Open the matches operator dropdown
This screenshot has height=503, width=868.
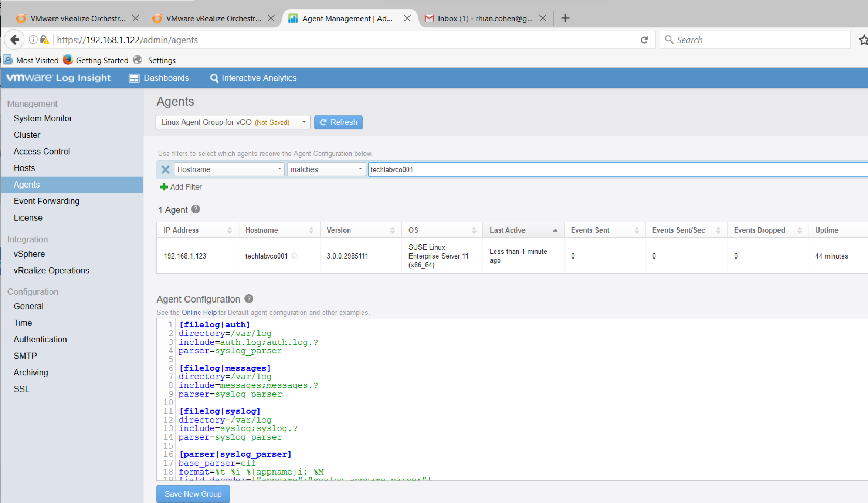point(326,169)
